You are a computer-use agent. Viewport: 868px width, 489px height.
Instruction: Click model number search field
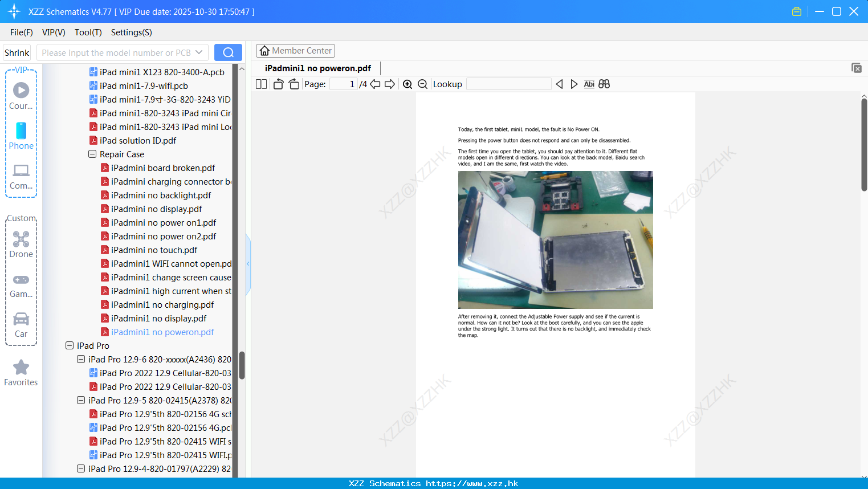(x=116, y=52)
